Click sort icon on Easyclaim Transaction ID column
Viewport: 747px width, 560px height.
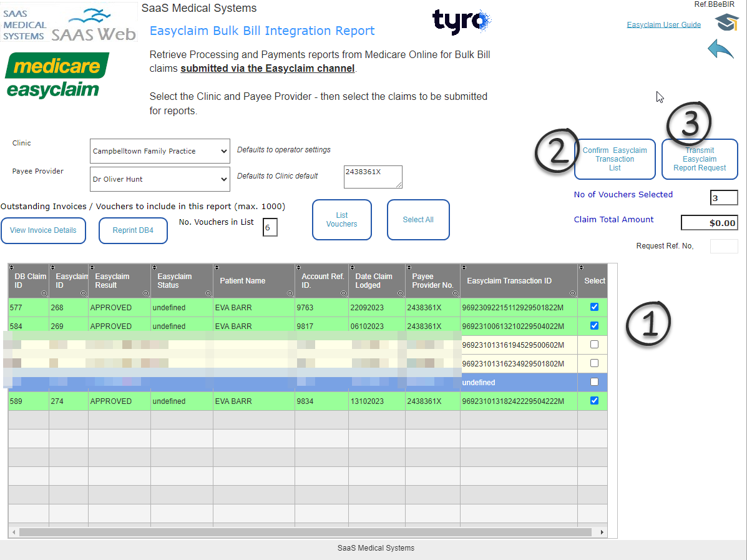pos(464,267)
